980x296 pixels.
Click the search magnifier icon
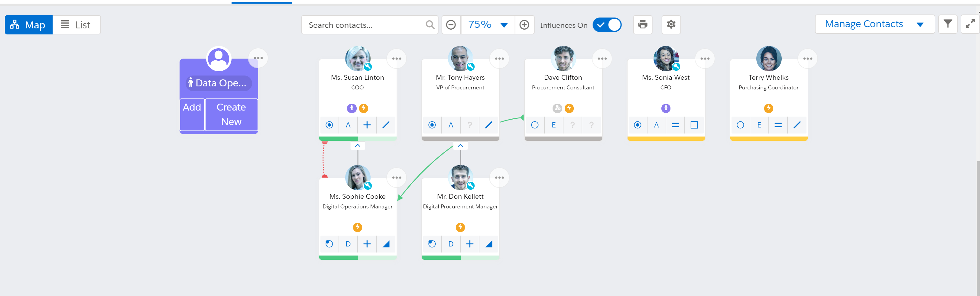(x=430, y=25)
